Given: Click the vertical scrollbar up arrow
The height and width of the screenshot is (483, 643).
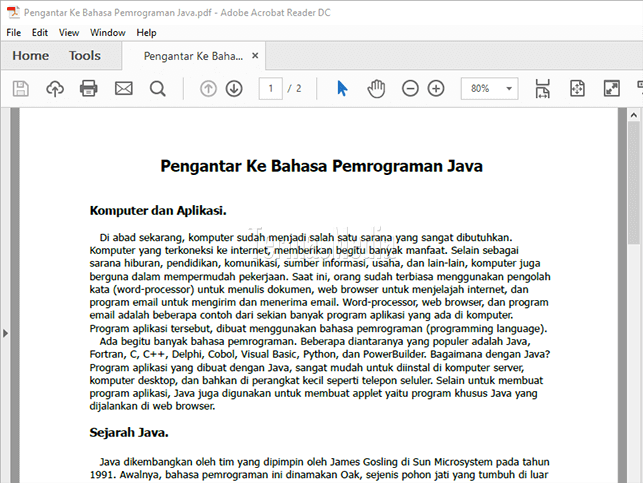Looking at the screenshot, I should pyautogui.click(x=634, y=115).
